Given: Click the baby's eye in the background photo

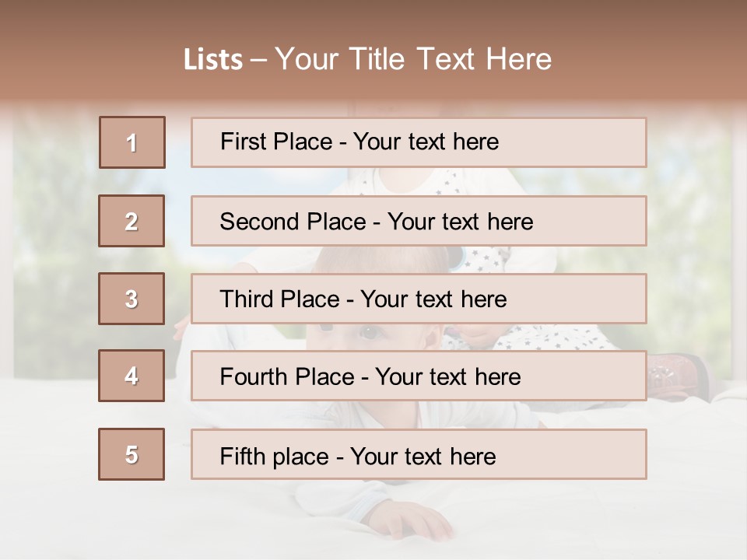Looking at the screenshot, I should click(x=367, y=334).
